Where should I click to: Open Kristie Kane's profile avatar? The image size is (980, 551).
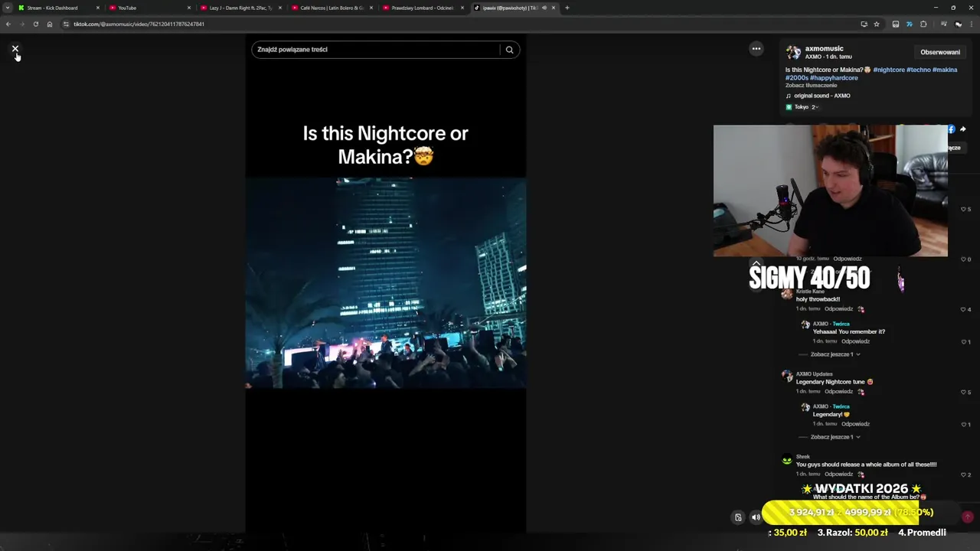pyautogui.click(x=787, y=294)
